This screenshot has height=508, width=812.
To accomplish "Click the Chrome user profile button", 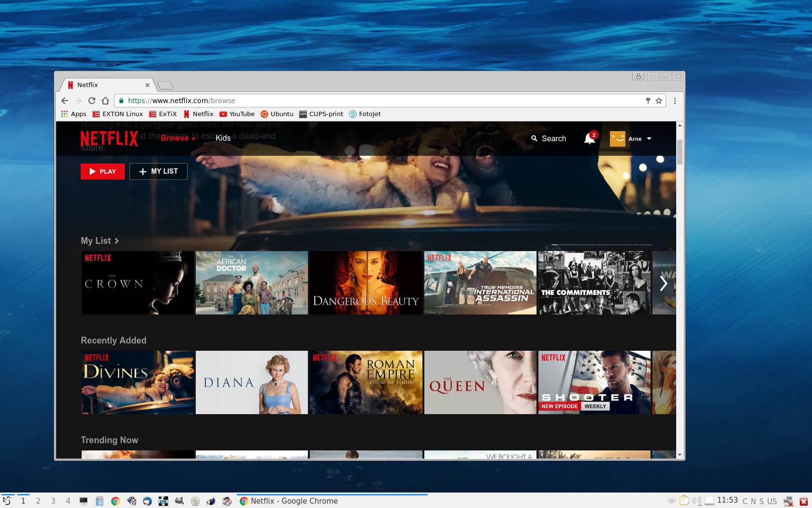I will click(638, 76).
